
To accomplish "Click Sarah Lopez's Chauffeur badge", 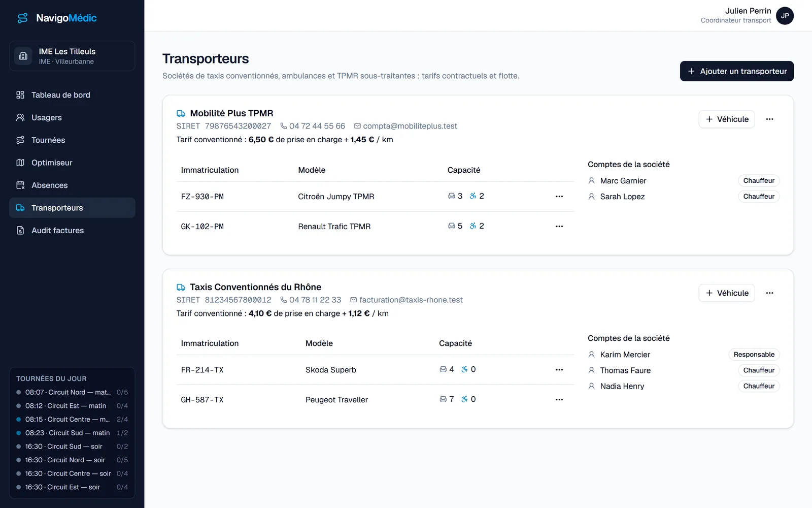I will [x=759, y=197].
